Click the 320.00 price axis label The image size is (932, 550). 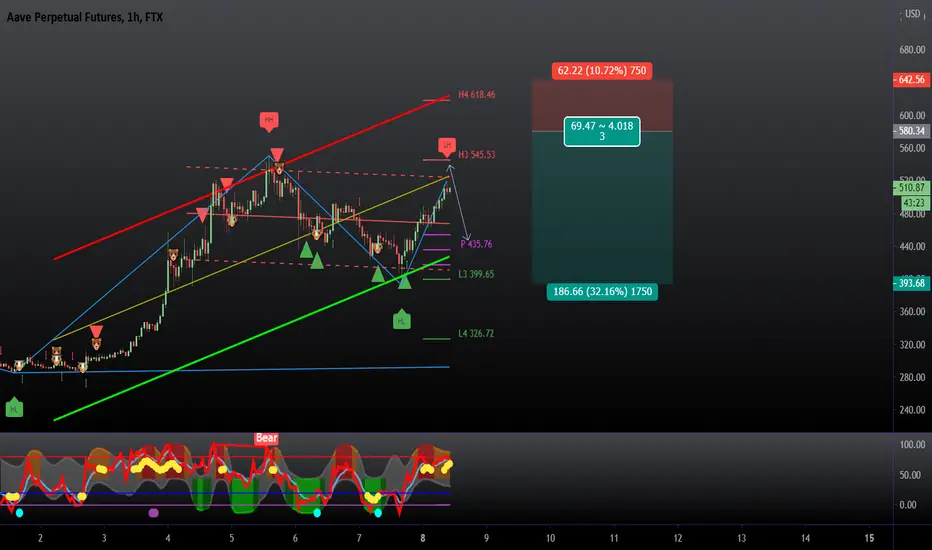tap(912, 345)
